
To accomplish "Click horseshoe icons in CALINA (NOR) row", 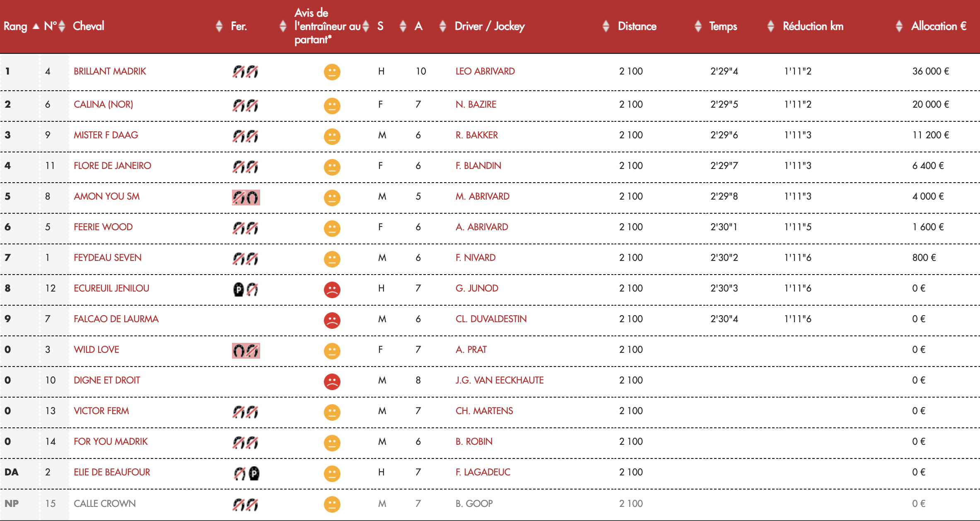I will [245, 105].
